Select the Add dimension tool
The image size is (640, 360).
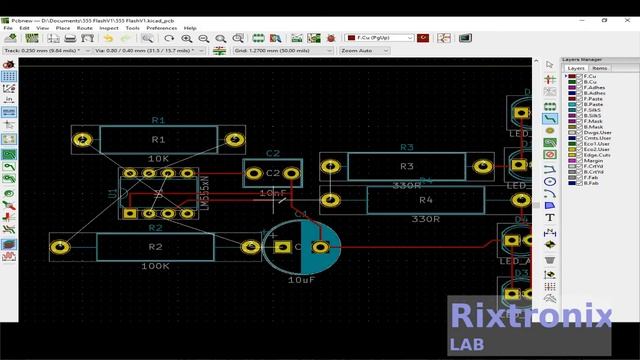(x=550, y=233)
